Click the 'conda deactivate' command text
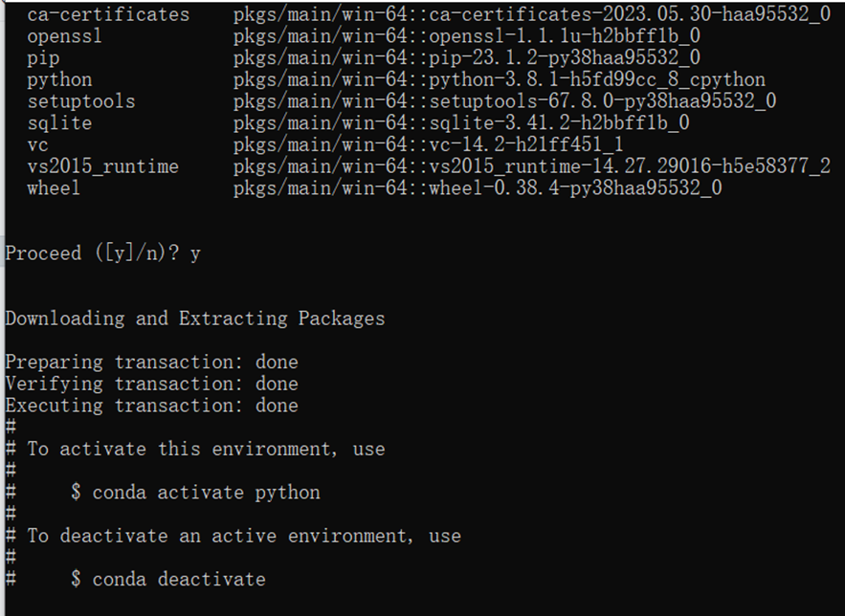845x616 pixels. [179, 580]
